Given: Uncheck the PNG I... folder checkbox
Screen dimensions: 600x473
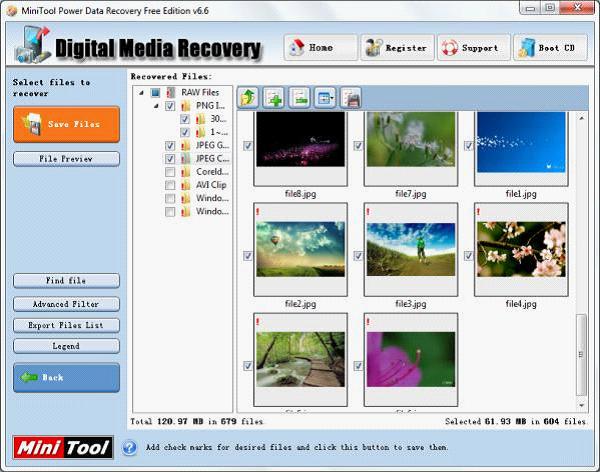Looking at the screenshot, I should [x=170, y=106].
